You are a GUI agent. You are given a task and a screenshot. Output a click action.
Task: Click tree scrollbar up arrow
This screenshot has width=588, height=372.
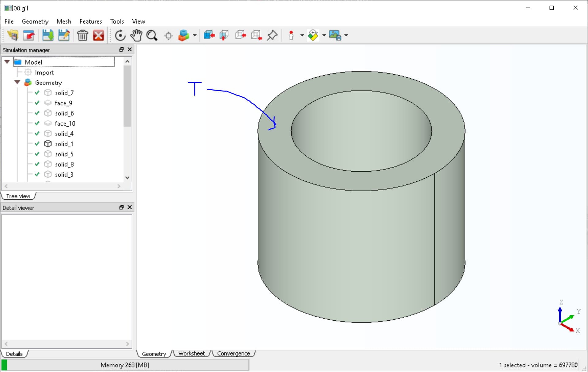[127, 61]
